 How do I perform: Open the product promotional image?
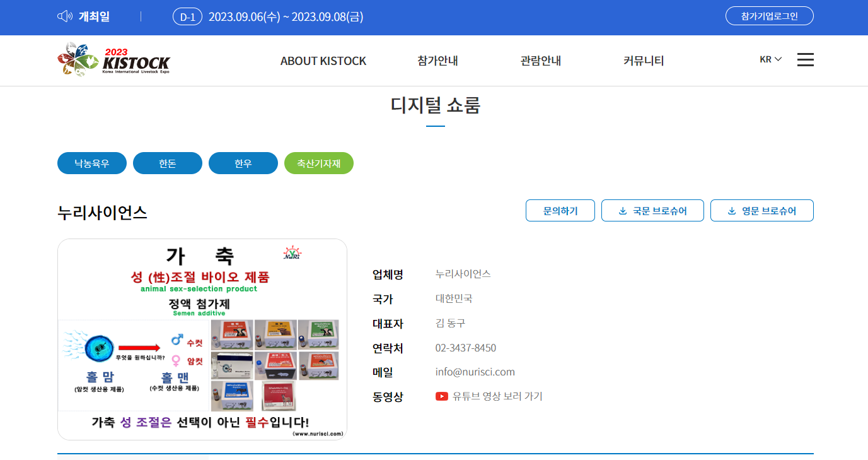coord(202,339)
